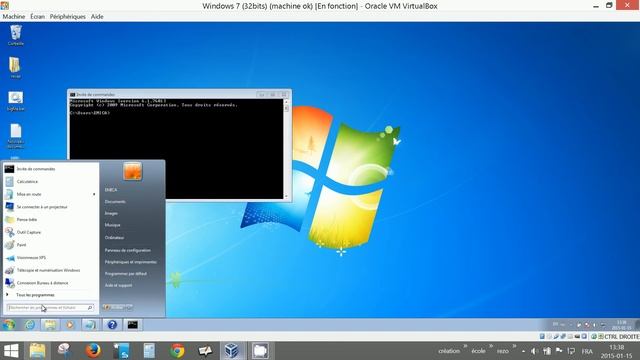Open Périphériques et imprimantes

(131, 262)
